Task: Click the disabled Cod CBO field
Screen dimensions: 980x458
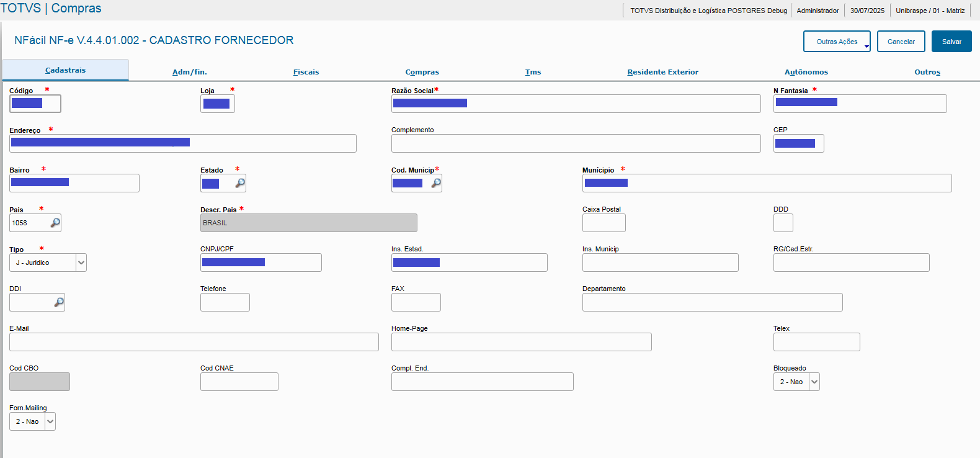Action: click(x=40, y=382)
